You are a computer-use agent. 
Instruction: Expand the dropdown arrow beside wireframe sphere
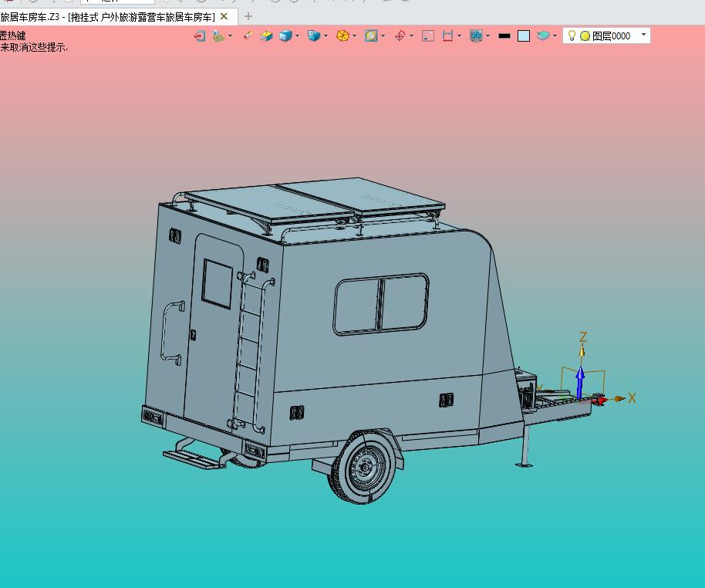354,36
